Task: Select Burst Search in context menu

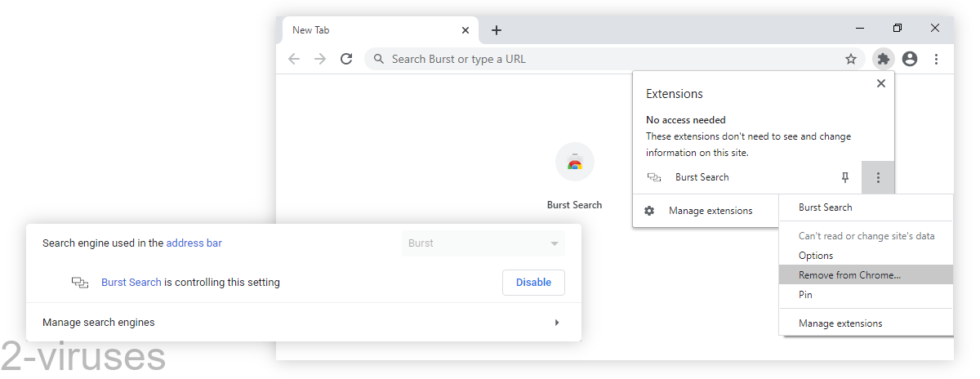Action: (x=866, y=207)
